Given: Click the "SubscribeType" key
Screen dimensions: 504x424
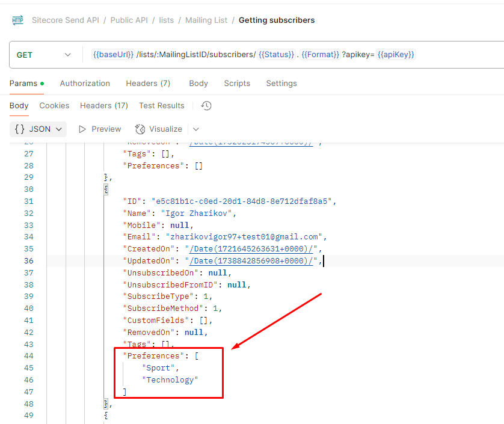Looking at the screenshot, I should pos(158,296).
